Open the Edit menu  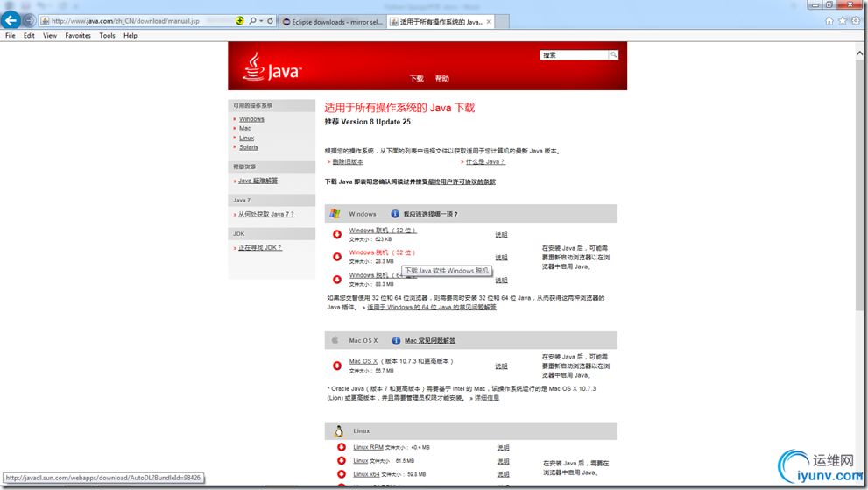tap(29, 35)
